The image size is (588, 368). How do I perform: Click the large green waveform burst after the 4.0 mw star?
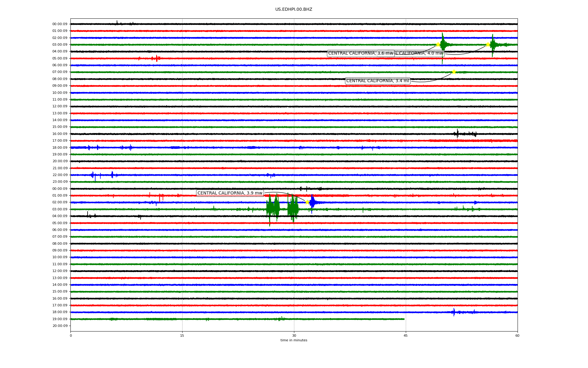[x=493, y=45]
